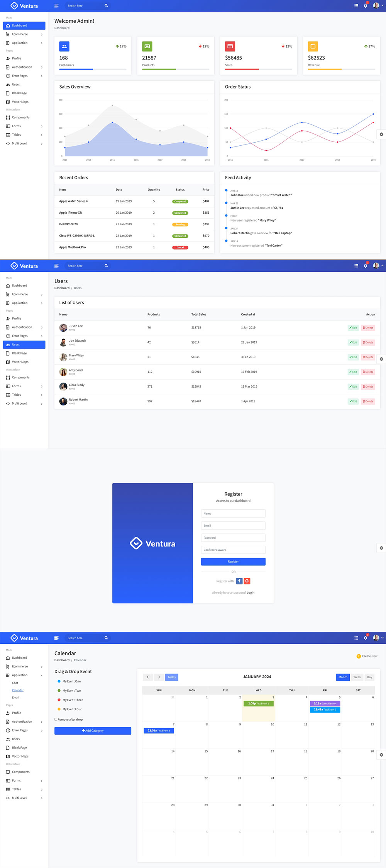Expand Authentication menu in Users page sidebar

(24, 327)
